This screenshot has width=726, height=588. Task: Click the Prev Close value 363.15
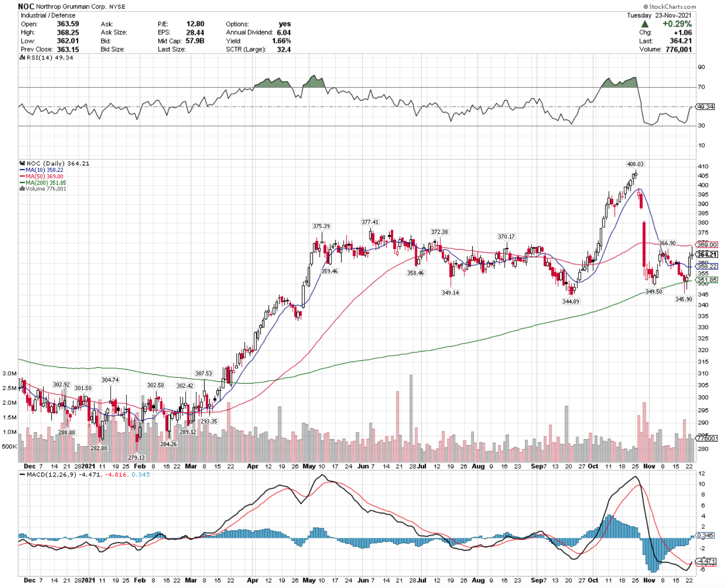point(68,50)
